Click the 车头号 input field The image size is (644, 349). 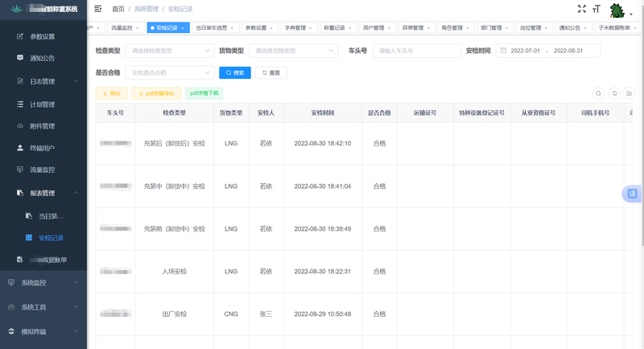[415, 51]
